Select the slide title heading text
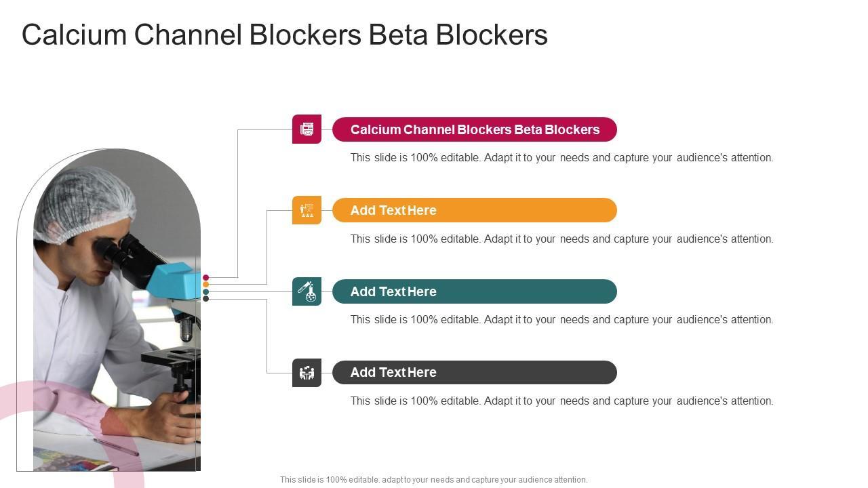Screen dimensions: 868x488 285,35
